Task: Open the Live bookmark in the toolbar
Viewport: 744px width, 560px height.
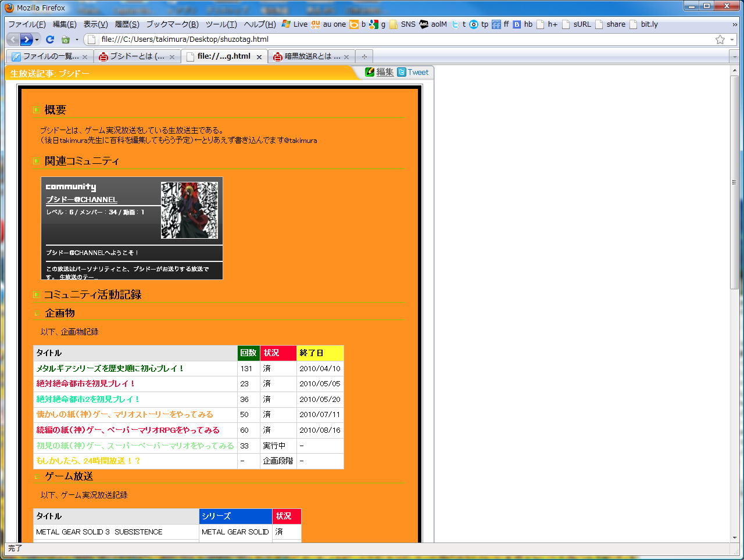Action: pos(295,24)
